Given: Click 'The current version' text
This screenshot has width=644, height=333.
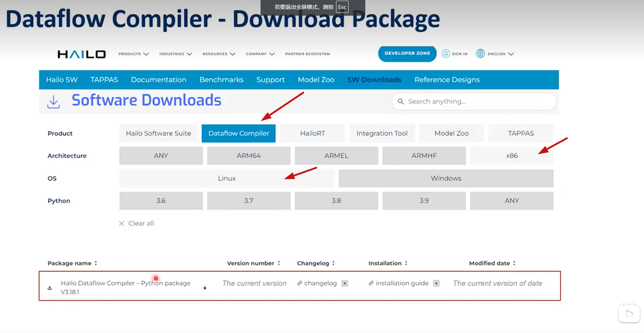Looking at the screenshot, I should (254, 283).
